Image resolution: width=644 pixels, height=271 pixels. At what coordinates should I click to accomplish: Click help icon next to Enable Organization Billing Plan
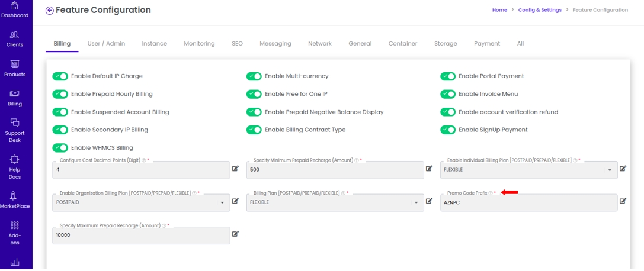(194, 193)
